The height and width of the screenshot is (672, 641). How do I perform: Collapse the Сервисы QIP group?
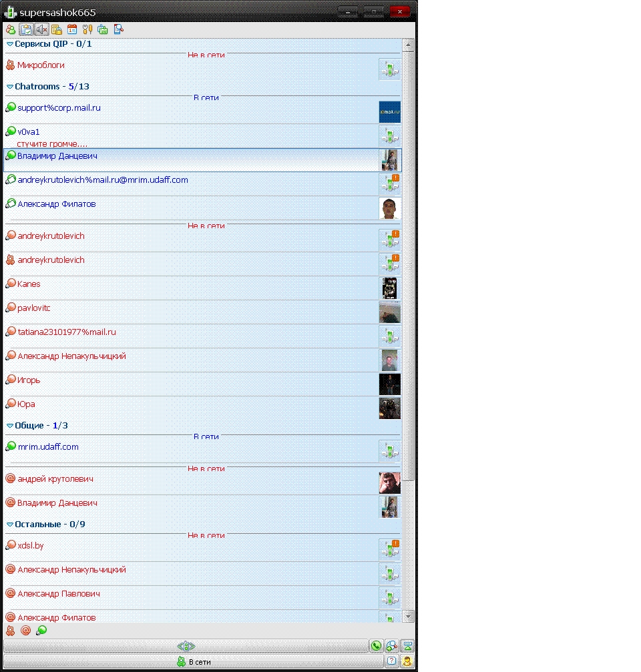pyautogui.click(x=10, y=44)
